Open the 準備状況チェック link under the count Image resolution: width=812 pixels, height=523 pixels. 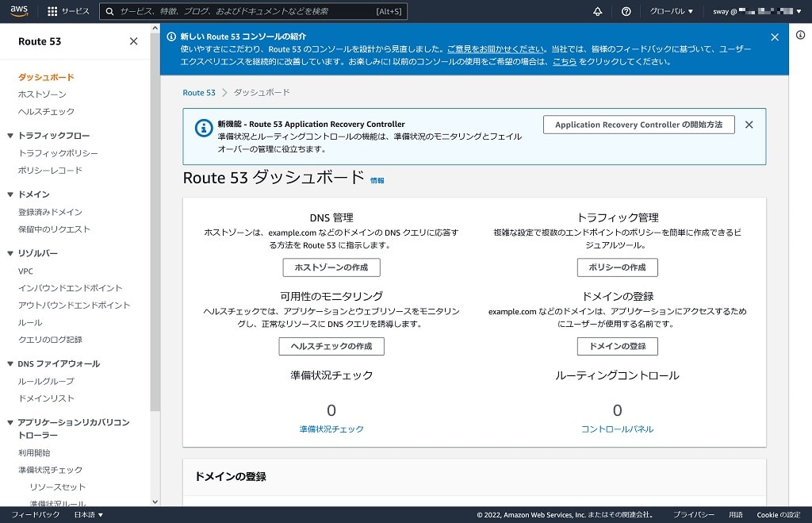331,429
